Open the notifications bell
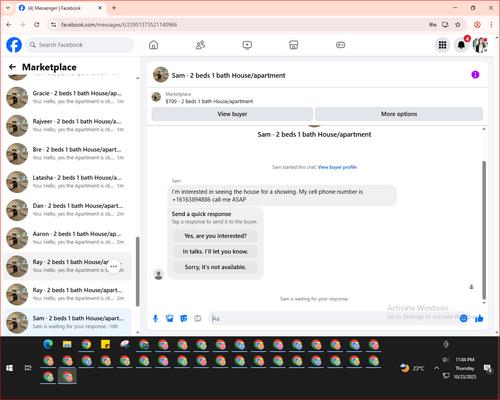 [461, 45]
